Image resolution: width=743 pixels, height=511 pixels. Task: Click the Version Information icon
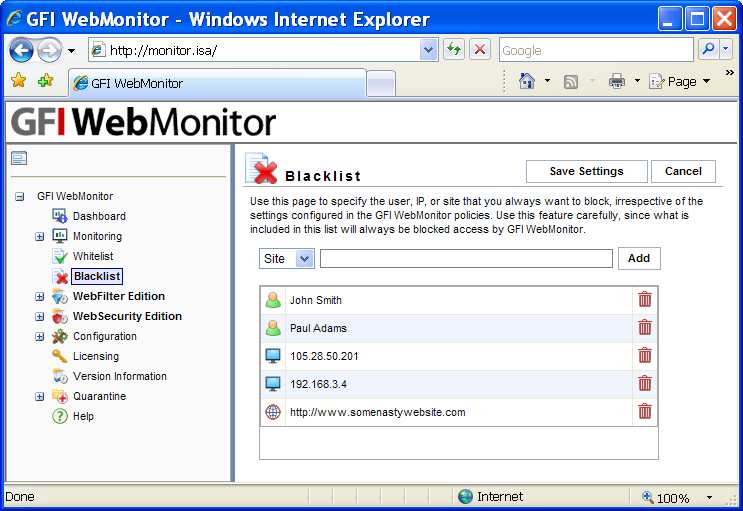60,376
